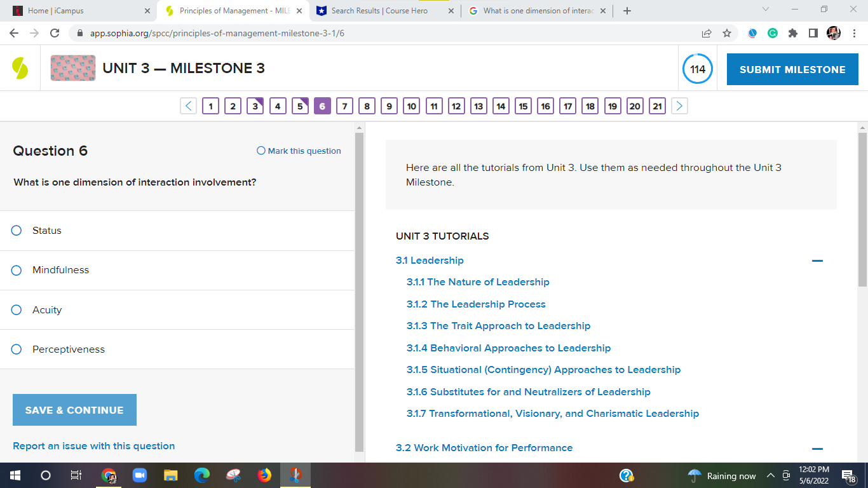Open the Snipping Tool taskbar icon beside Edge

click(x=233, y=475)
